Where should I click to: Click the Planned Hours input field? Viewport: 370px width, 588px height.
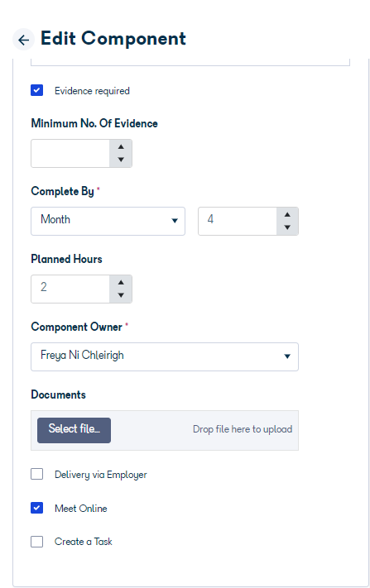[70, 289]
